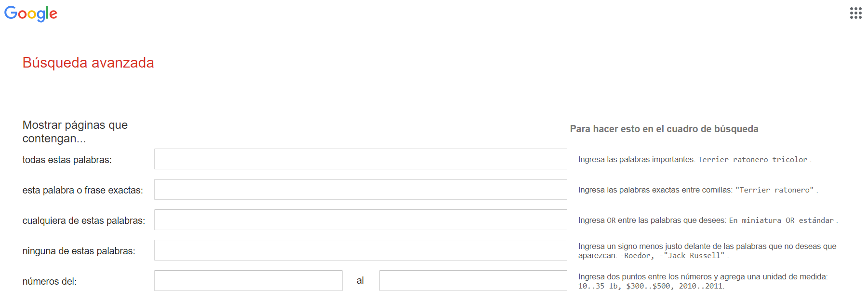Click the 'Terrier ratonero tricolor' example text
Viewport: 868px width, 303px height.
coord(752,160)
